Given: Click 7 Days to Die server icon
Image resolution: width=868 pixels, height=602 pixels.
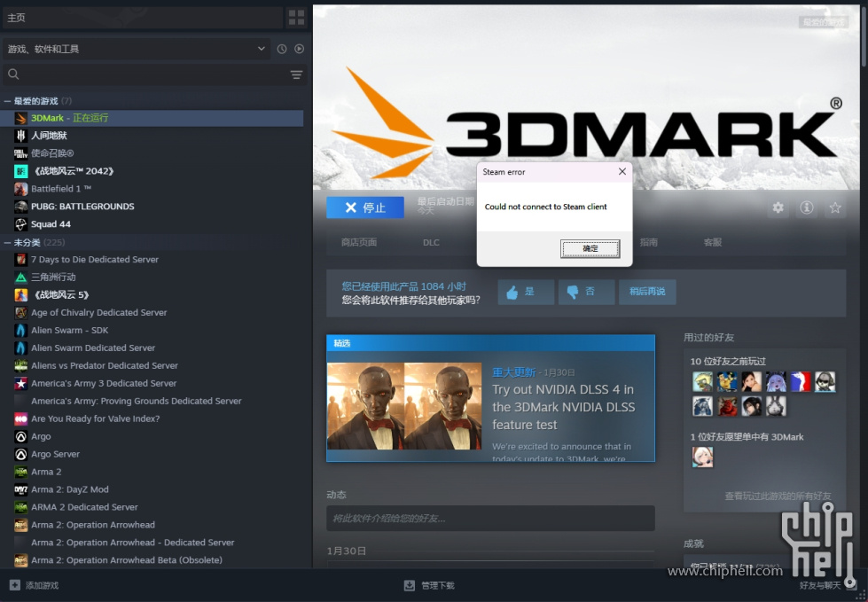Looking at the screenshot, I should tap(21, 260).
